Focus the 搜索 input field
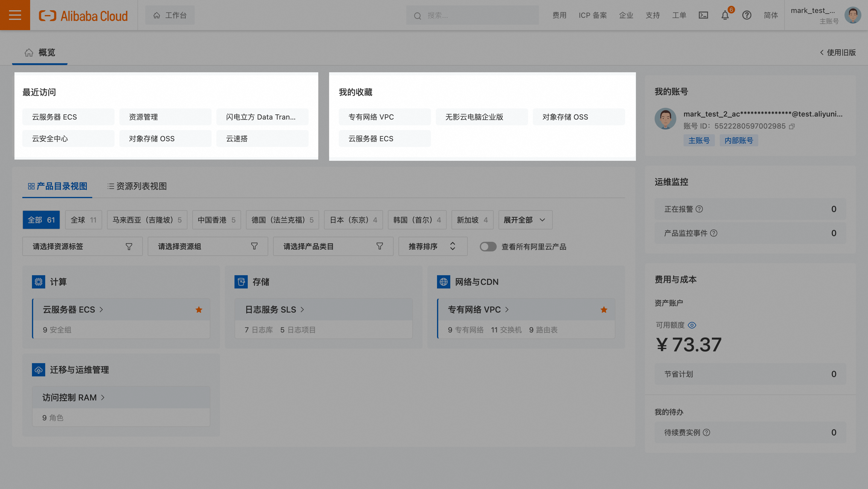 (x=472, y=15)
